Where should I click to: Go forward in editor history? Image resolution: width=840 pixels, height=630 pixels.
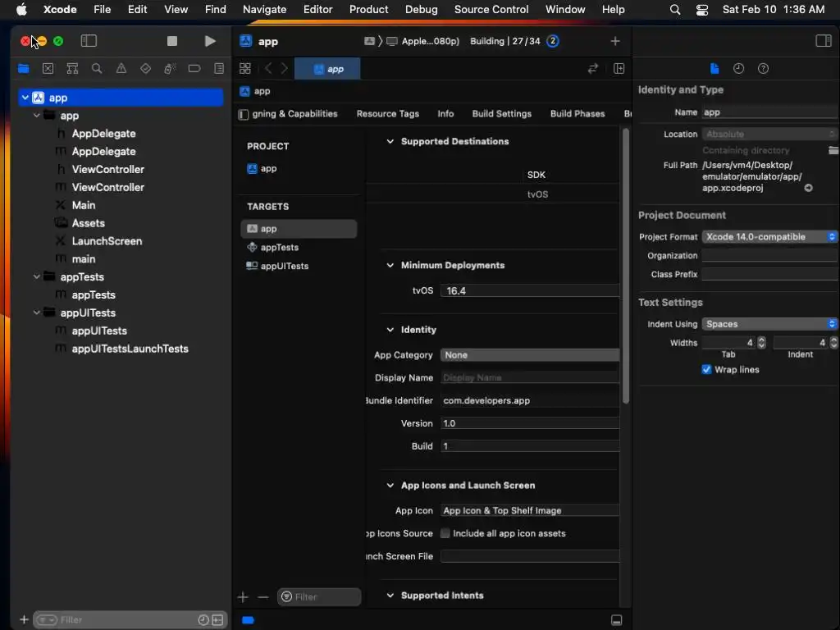[x=285, y=69]
